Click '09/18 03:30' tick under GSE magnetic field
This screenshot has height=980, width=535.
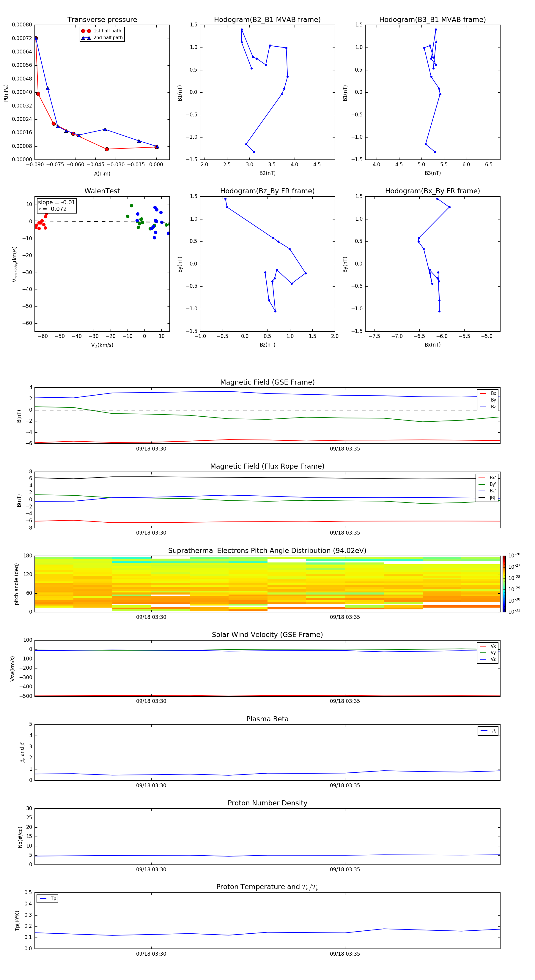click(151, 449)
